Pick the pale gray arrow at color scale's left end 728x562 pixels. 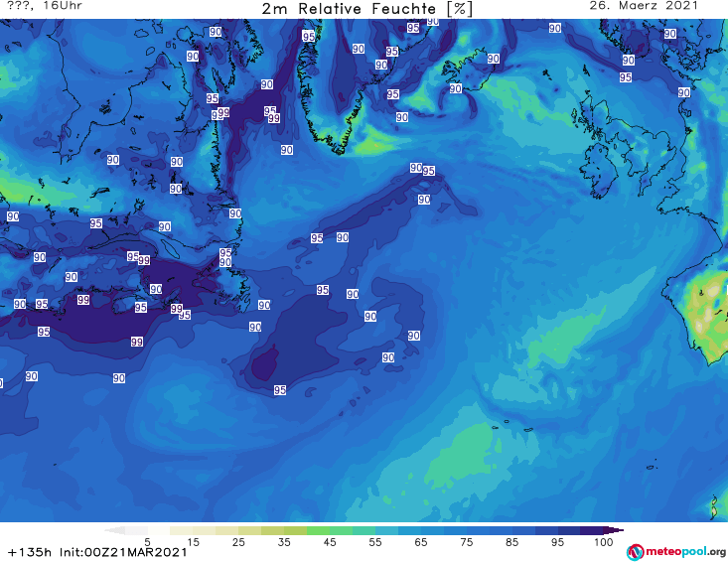click(x=114, y=530)
